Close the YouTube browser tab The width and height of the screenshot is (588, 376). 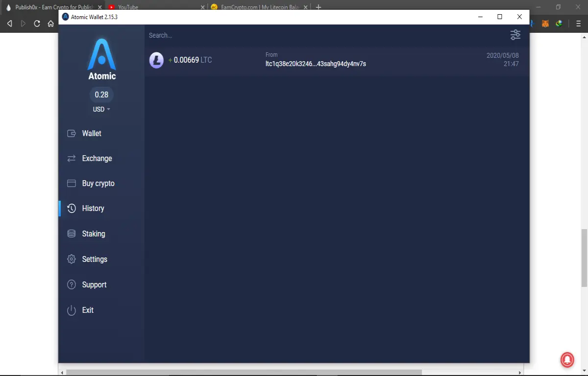(x=203, y=7)
